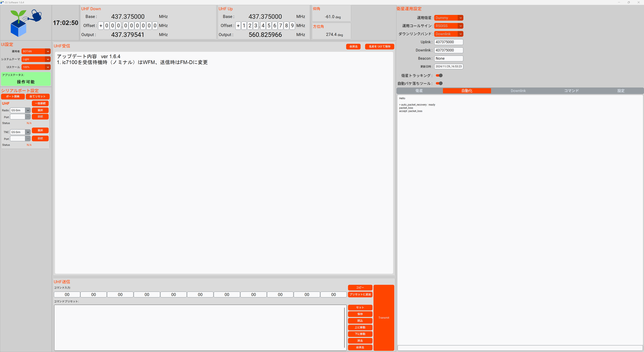Open the UIスケール 100% dropdown
This screenshot has height=352, width=644.
tap(36, 67)
